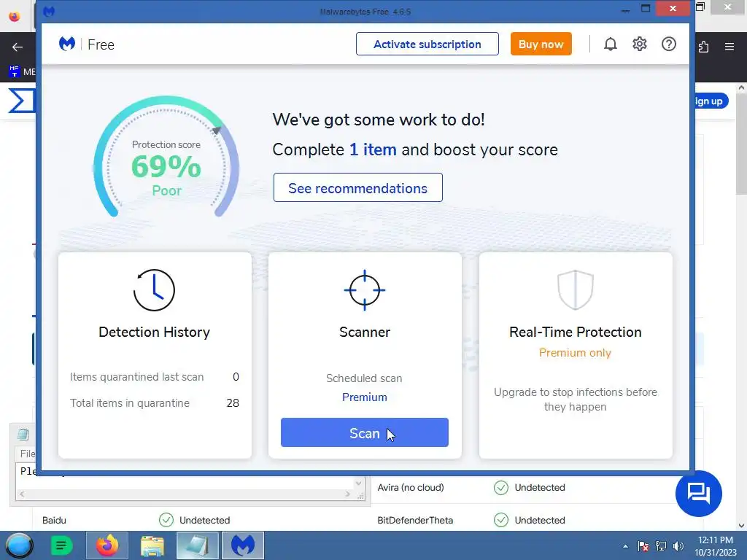Image resolution: width=747 pixels, height=560 pixels.
Task: Click Items quarantined last scan row
Action: click(x=155, y=377)
